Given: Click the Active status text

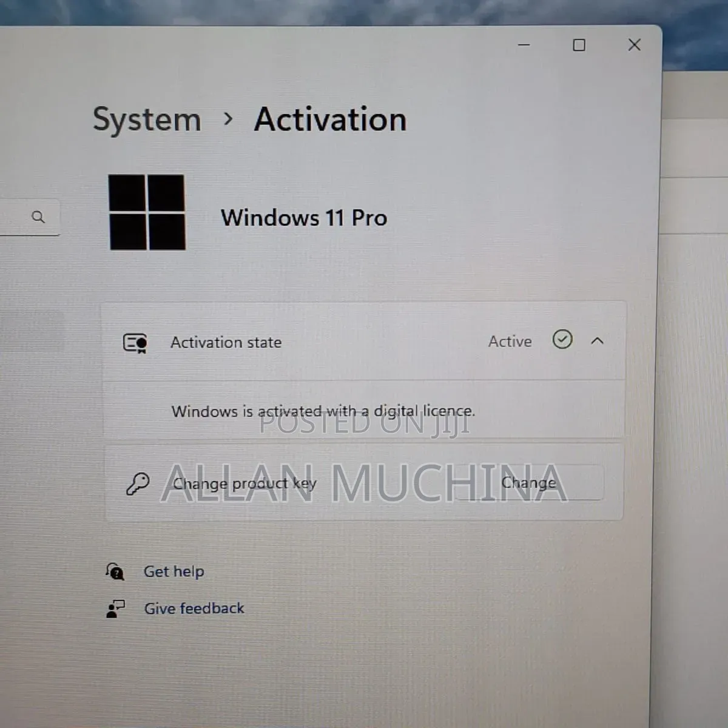Looking at the screenshot, I should point(510,342).
